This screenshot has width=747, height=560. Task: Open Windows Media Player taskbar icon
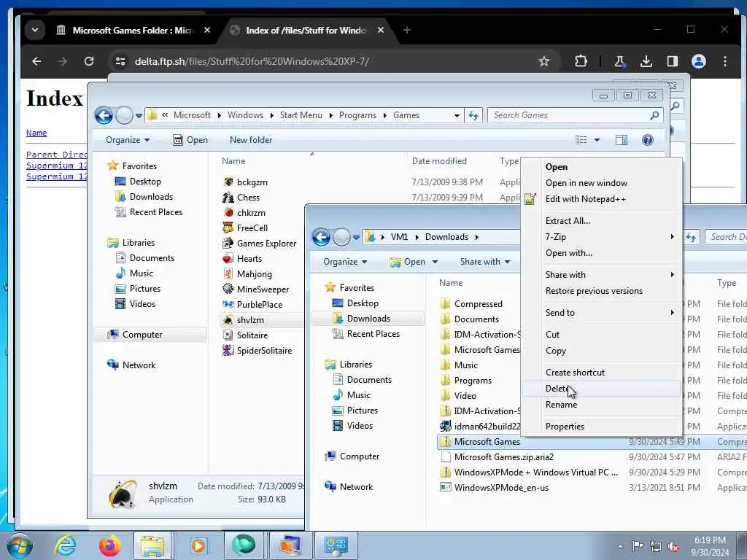[198, 545]
